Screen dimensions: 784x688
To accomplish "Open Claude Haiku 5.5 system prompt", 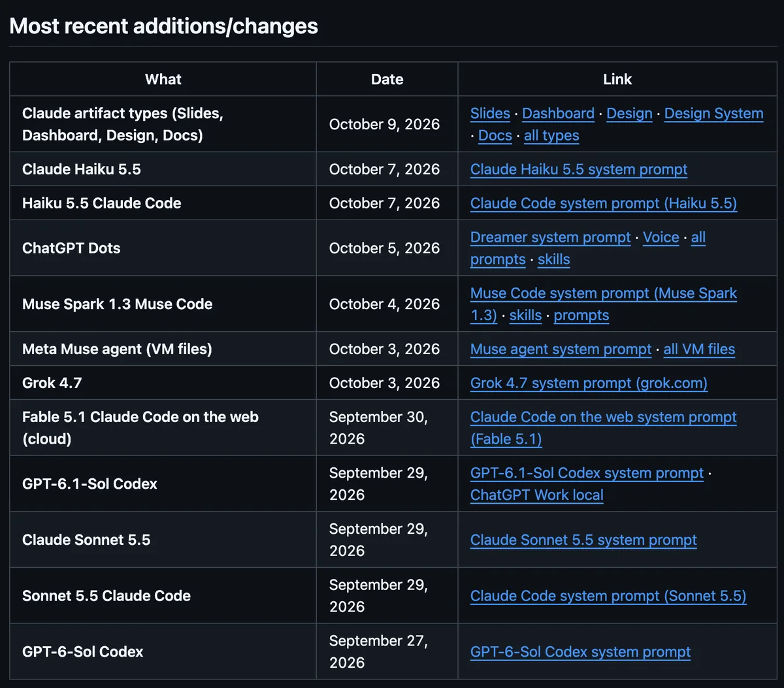I will pos(579,170).
